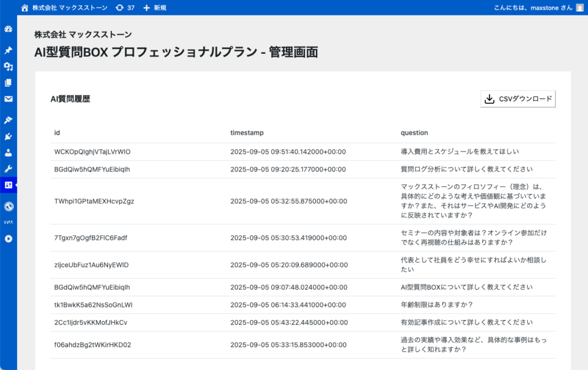
Task: Open the 新規 new content menu
Action: (x=154, y=7)
